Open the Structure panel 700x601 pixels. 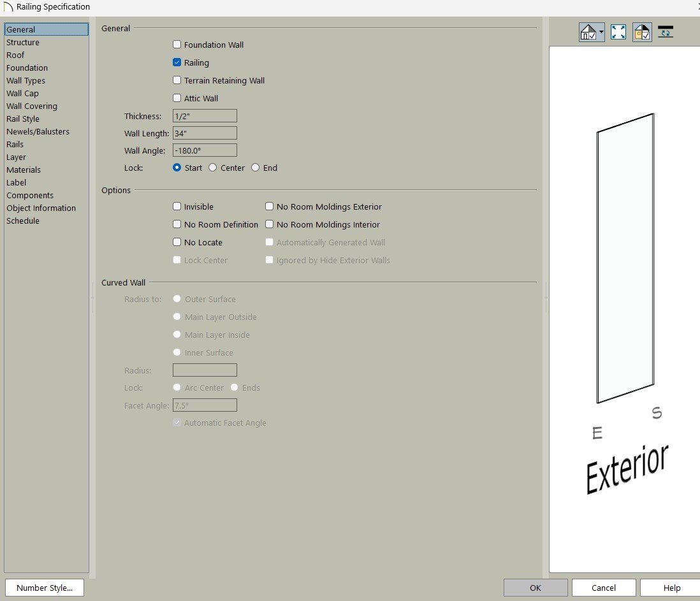[x=47, y=43]
